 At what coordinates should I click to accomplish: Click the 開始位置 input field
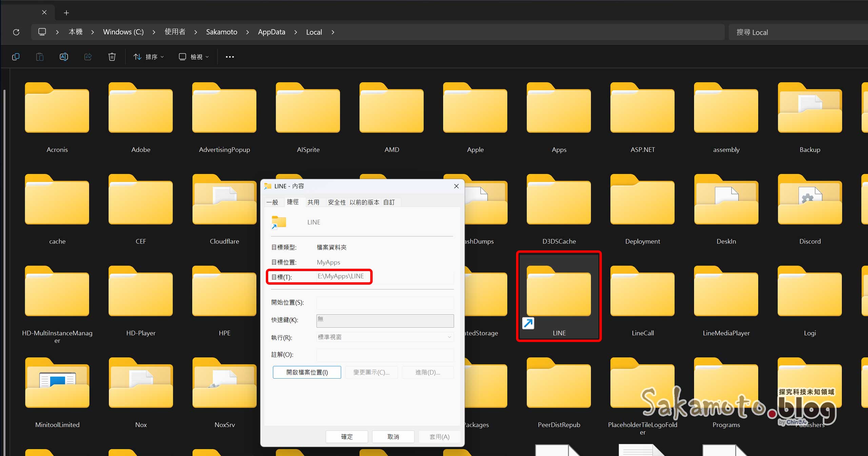[385, 303]
